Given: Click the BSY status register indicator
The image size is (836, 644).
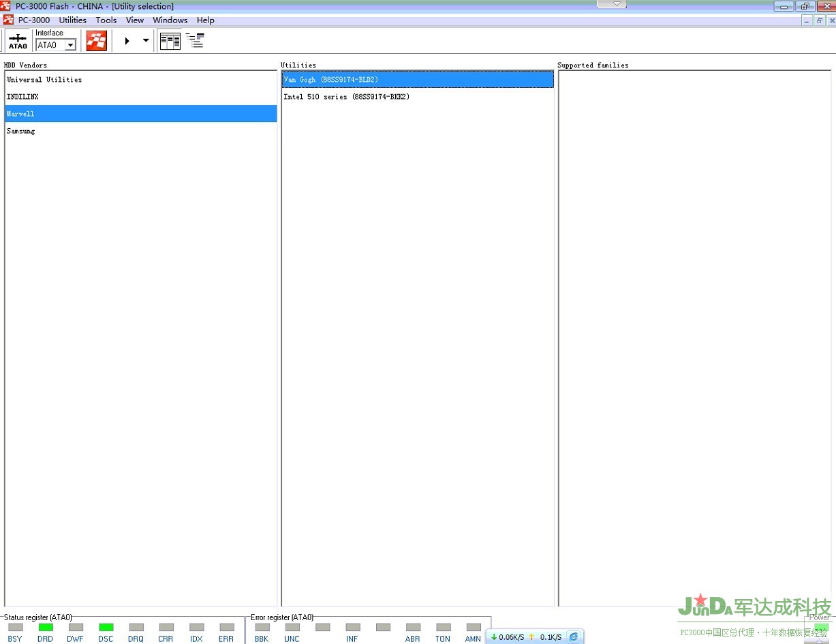Looking at the screenshot, I should pos(16,627).
